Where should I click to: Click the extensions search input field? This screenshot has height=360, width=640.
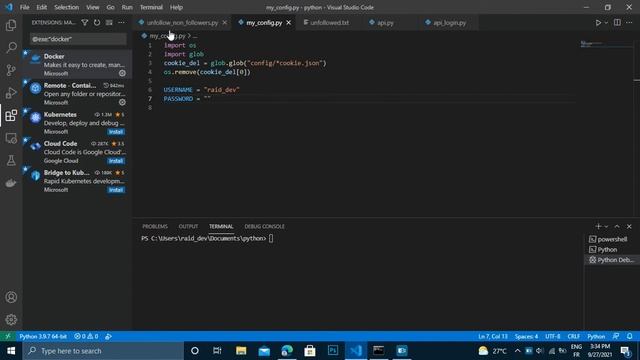[78, 39]
